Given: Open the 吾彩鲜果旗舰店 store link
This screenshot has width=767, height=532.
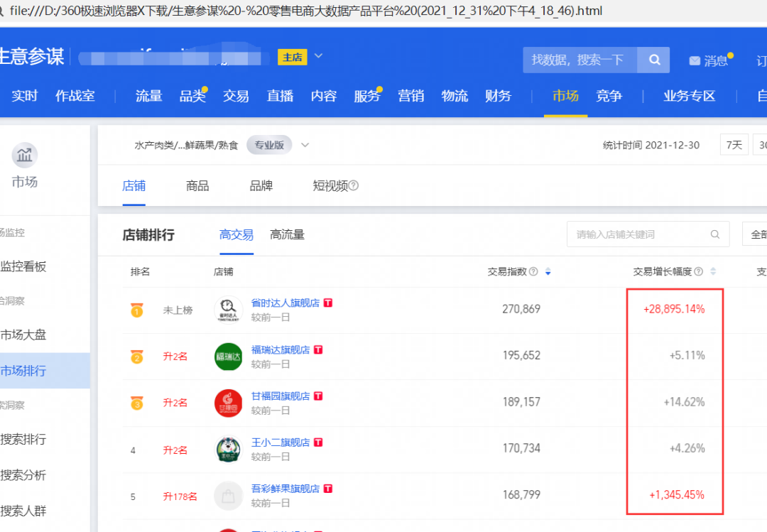Looking at the screenshot, I should coord(285,489).
